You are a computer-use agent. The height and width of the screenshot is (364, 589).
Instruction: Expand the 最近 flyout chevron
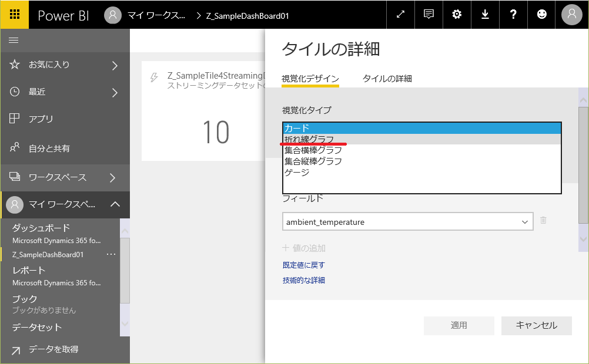[x=115, y=93]
